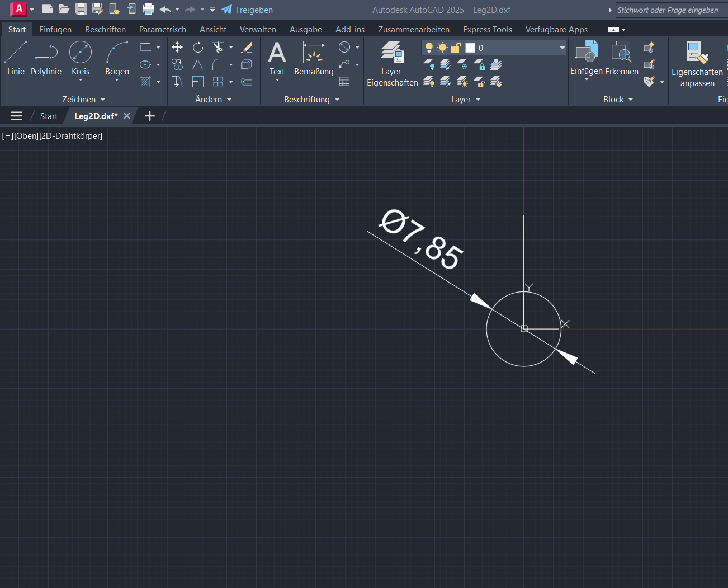Select the Kreis circle tool
This screenshot has width=728, height=588.
(x=81, y=53)
